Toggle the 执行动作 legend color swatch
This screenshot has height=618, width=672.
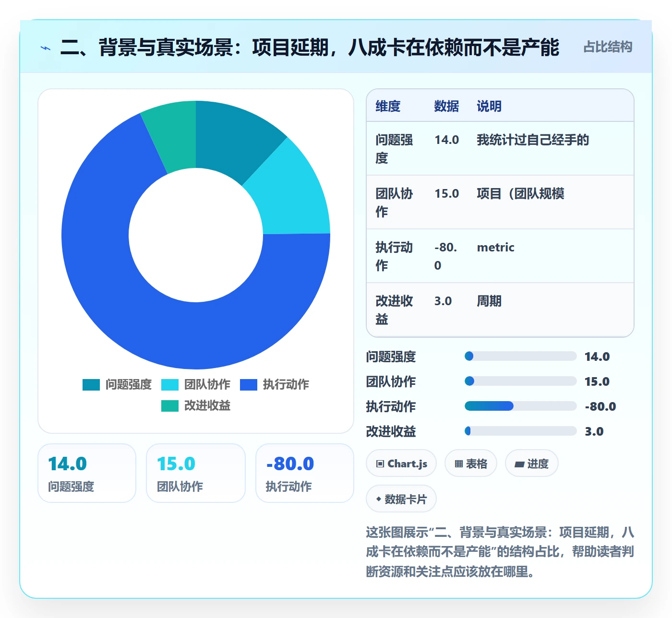pyautogui.click(x=249, y=385)
